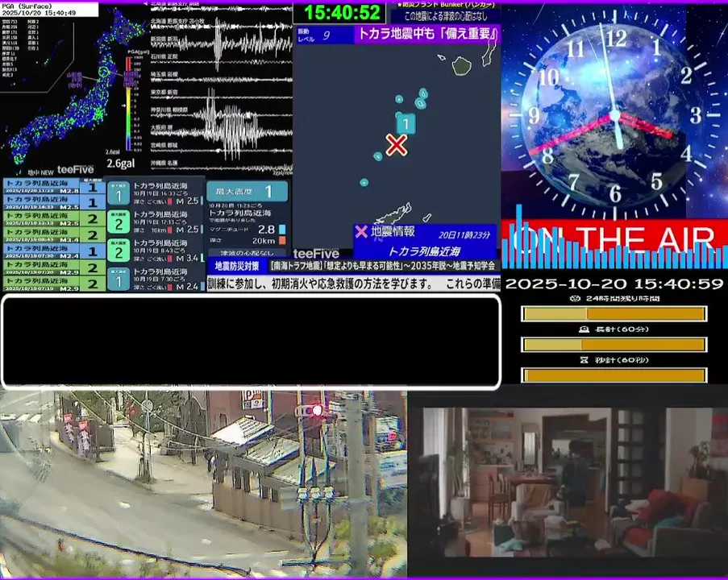
Task: Click the トカラ地震中も「備え重要」 headline
Action: click(x=426, y=34)
